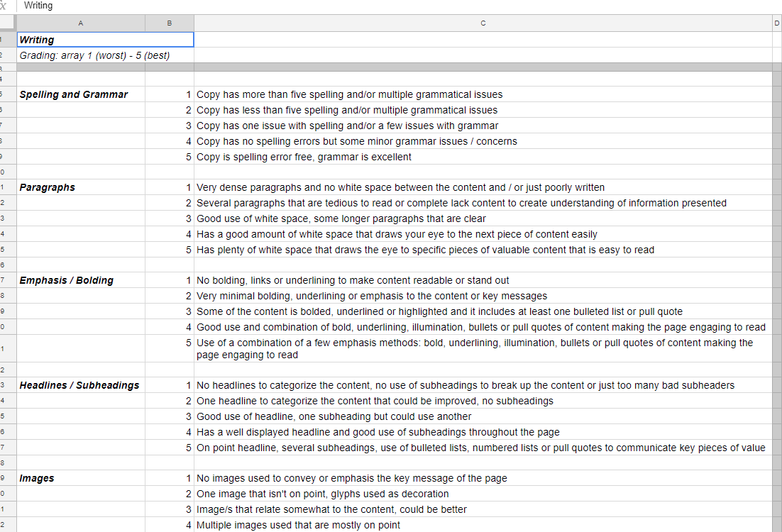Click "Good use of white space" description cell
The height and width of the screenshot is (532, 782).
[341, 219]
